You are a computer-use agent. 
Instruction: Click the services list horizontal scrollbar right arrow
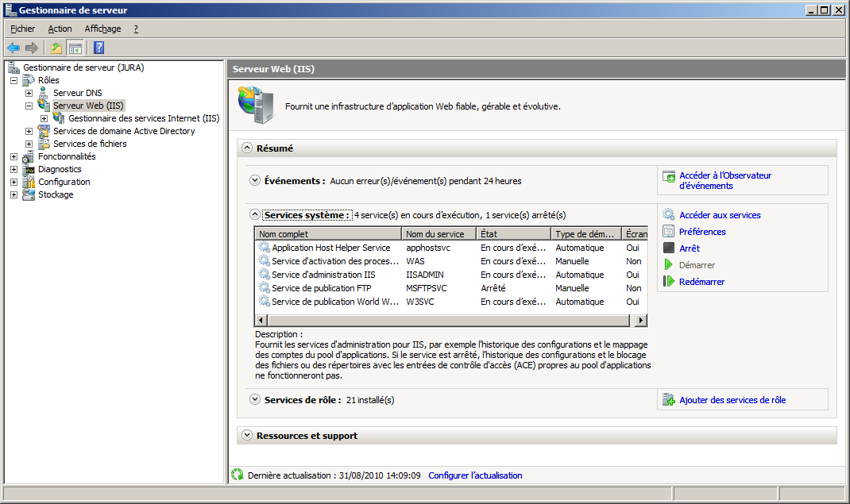pyautogui.click(x=641, y=321)
